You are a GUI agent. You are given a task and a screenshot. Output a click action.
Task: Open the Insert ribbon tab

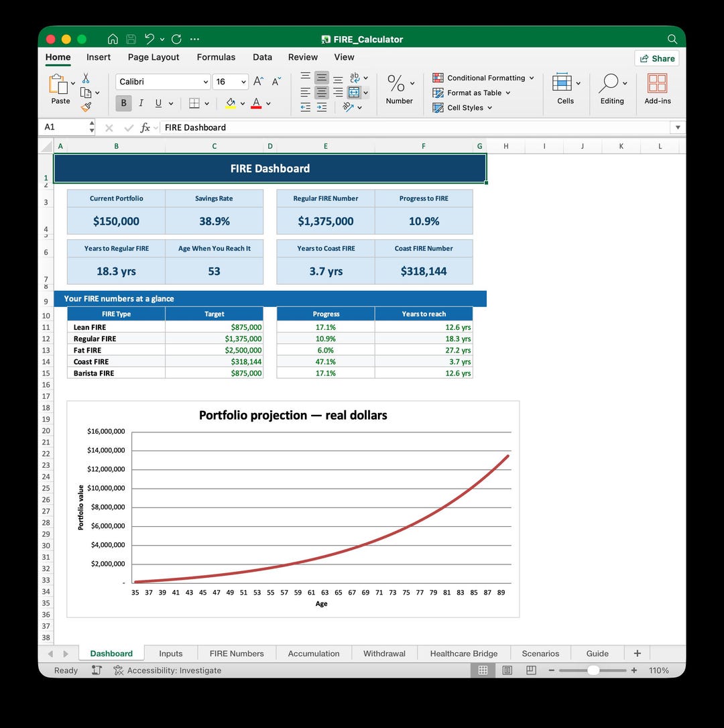(x=99, y=57)
